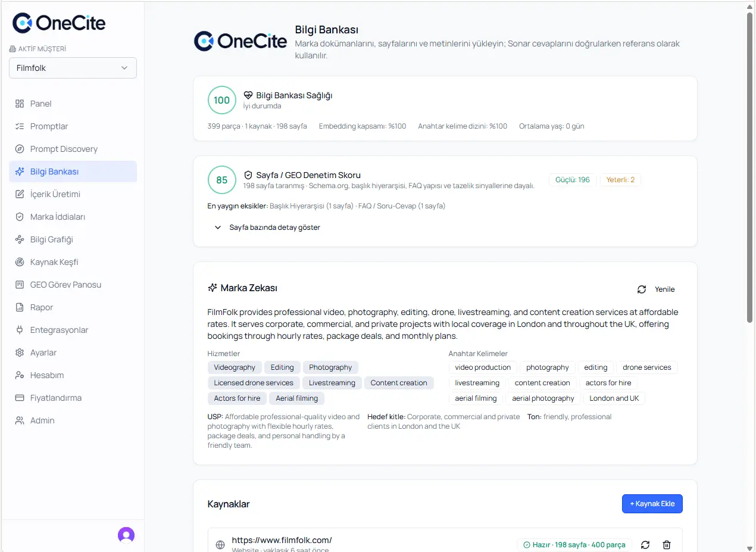
Task: Click the OneCite logo in the sidebar
Action: [x=59, y=23]
